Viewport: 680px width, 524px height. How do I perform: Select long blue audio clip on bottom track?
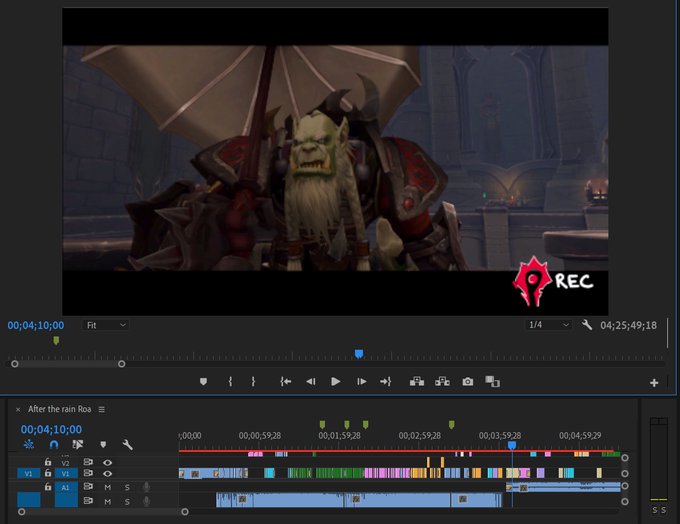359,500
